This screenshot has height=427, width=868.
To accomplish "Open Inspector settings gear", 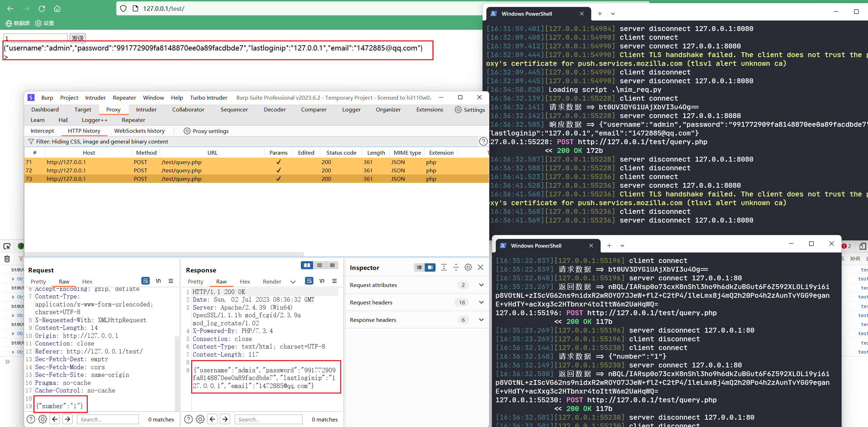I will pos(468,267).
